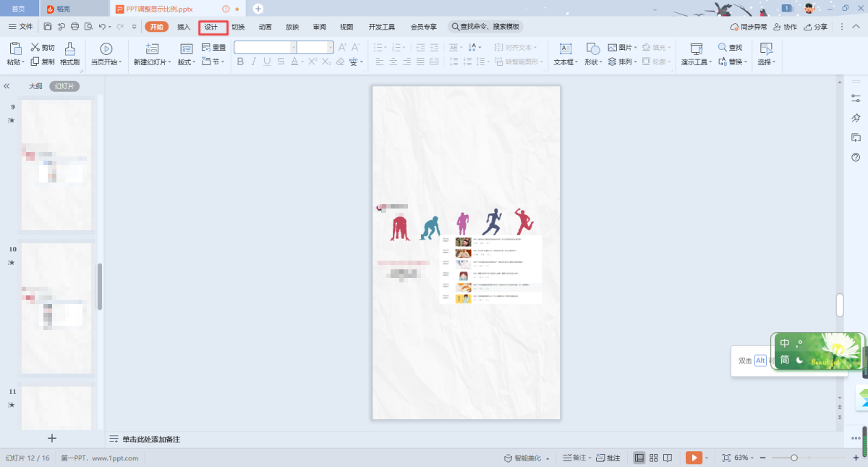Open the Design (设计) ribbon tab
Screen dimensions: 868x467
point(210,27)
